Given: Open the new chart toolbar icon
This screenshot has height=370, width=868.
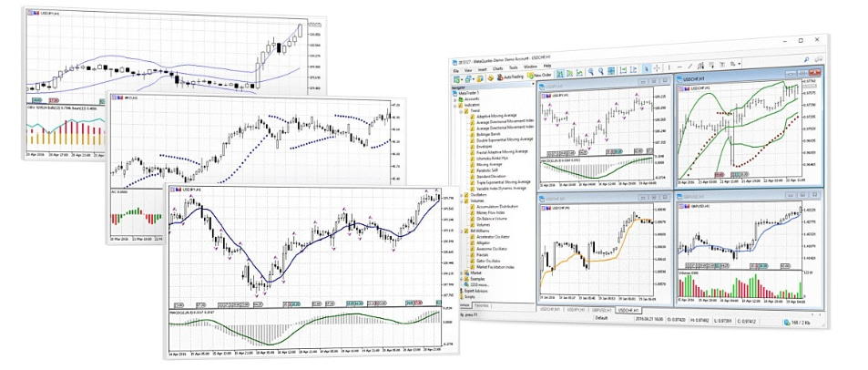Looking at the screenshot, I should [455, 79].
